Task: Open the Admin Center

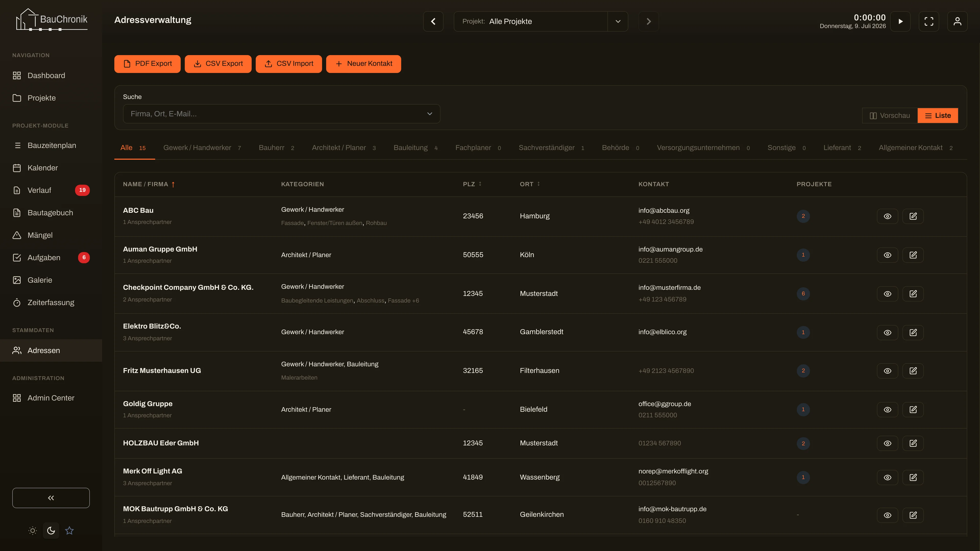Action: (x=51, y=398)
